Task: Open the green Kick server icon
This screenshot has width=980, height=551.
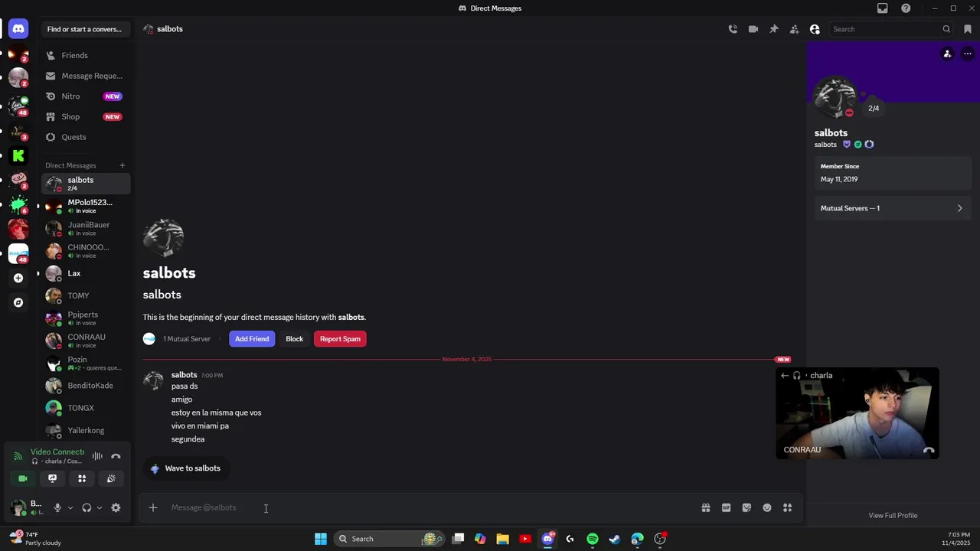Action: point(18,155)
